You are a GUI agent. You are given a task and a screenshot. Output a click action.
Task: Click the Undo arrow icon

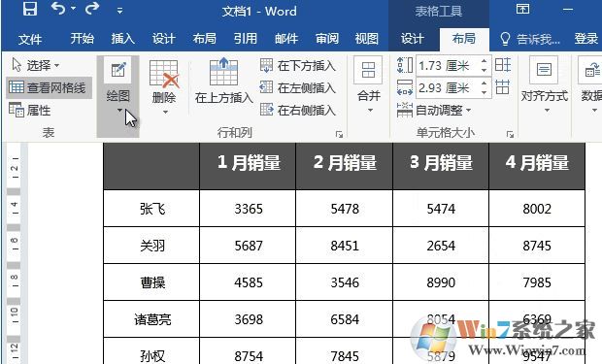(x=58, y=9)
